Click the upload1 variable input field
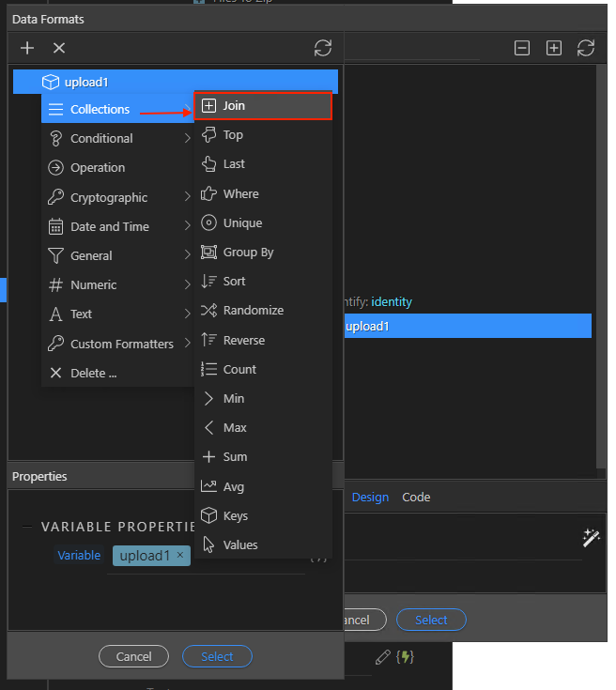 [206, 557]
